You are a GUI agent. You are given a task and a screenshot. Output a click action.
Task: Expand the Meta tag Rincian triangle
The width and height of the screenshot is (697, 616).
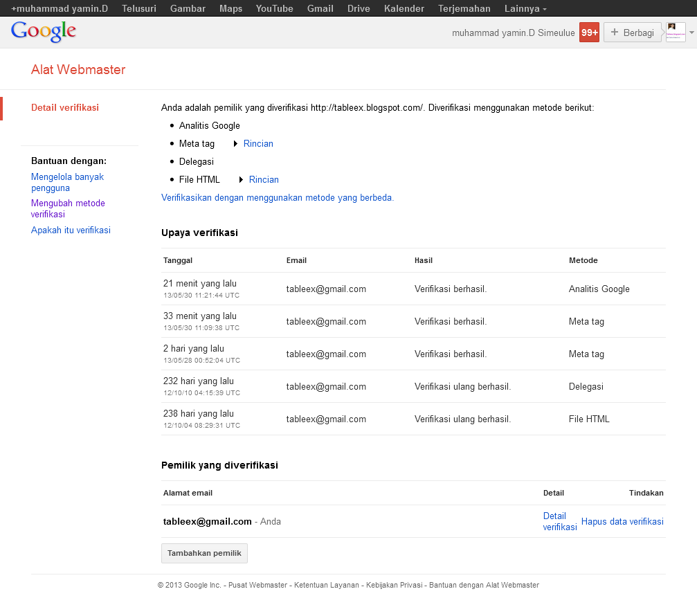tap(235, 143)
